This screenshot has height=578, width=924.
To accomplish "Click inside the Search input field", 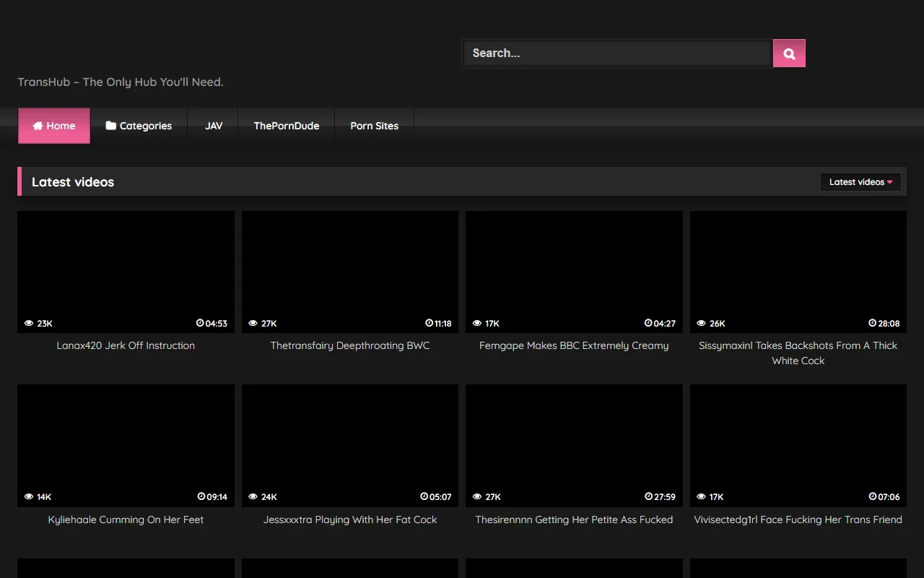I will tap(617, 53).
